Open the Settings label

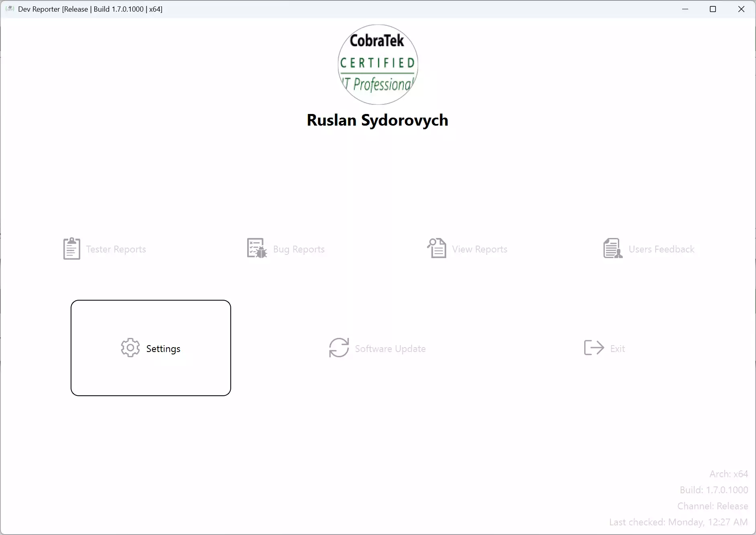click(x=163, y=349)
